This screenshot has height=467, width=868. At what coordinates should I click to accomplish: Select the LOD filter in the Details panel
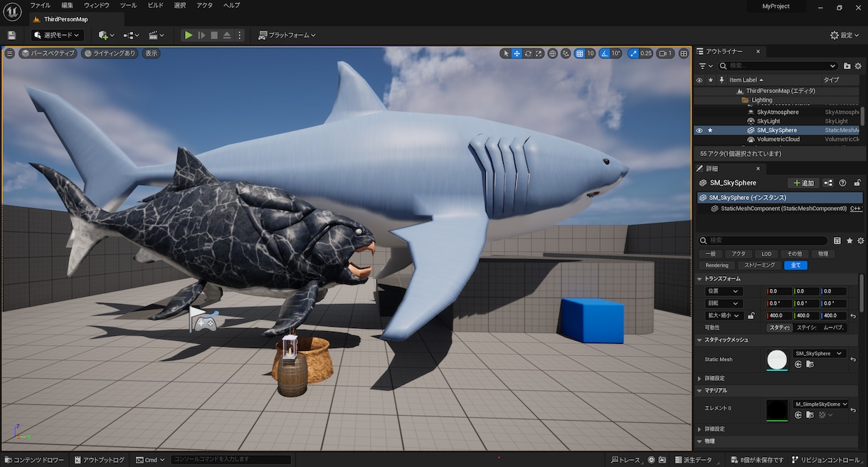coord(766,253)
